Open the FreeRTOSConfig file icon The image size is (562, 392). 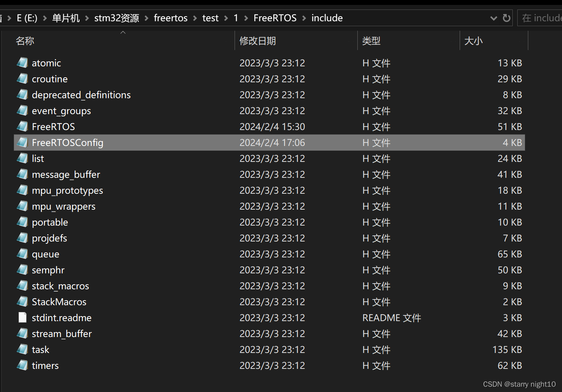22,142
